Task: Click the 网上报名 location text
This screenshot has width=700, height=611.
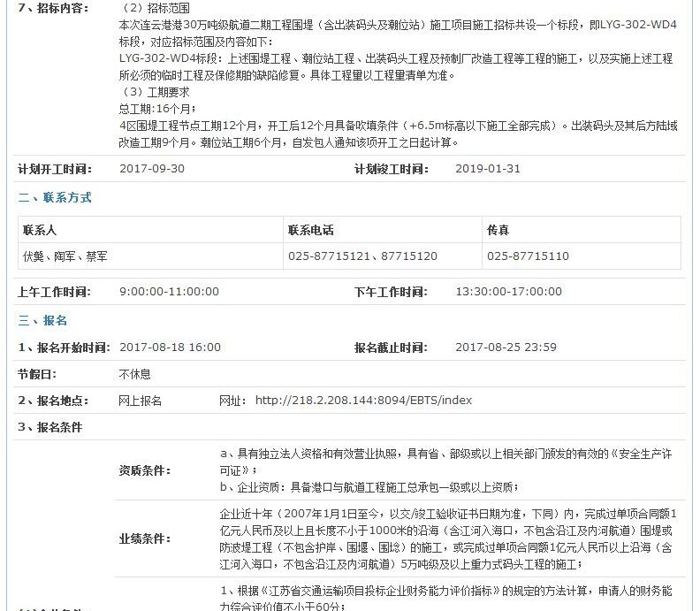Action: pyautogui.click(x=141, y=401)
